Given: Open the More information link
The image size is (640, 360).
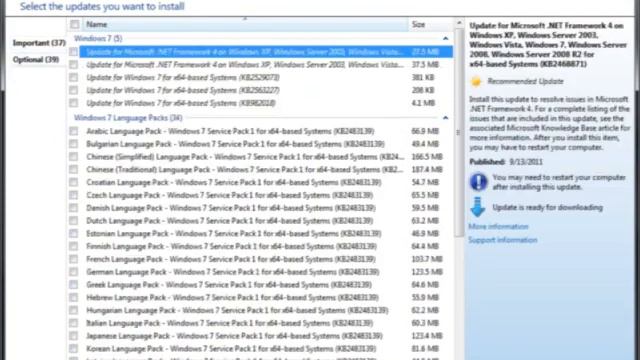Looking at the screenshot, I should tap(498, 227).
